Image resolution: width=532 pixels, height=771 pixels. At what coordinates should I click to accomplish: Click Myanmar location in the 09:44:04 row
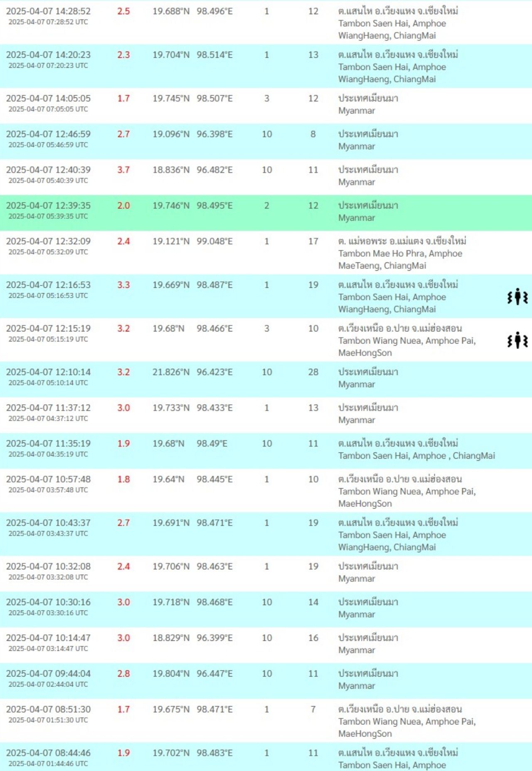pyautogui.click(x=357, y=687)
